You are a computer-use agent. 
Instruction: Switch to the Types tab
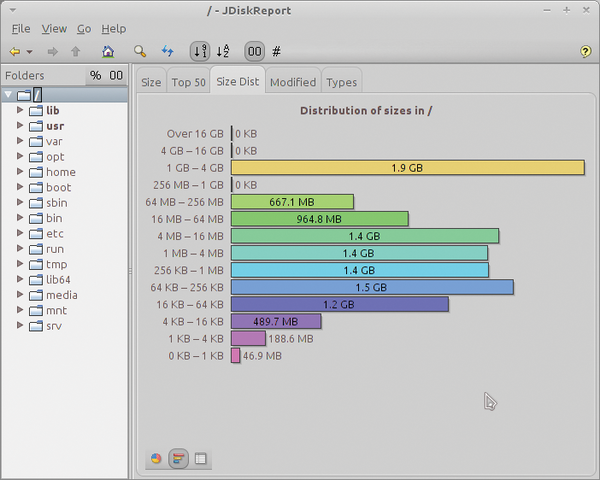tap(341, 82)
